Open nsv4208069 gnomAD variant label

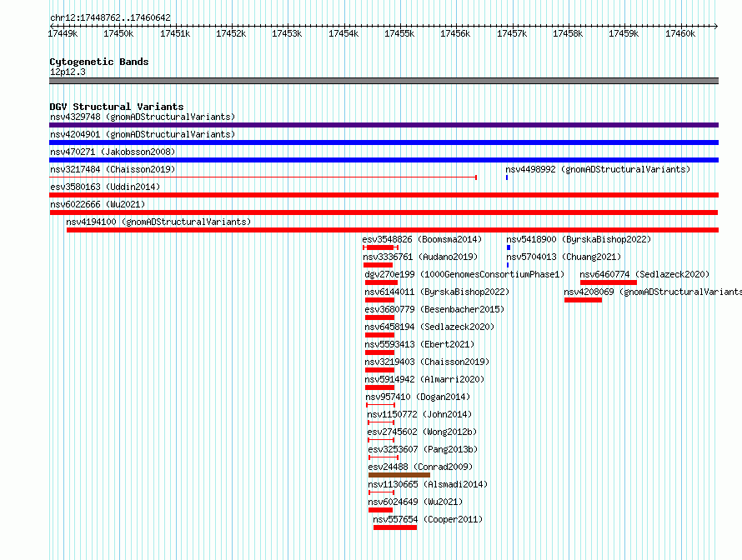click(653, 292)
